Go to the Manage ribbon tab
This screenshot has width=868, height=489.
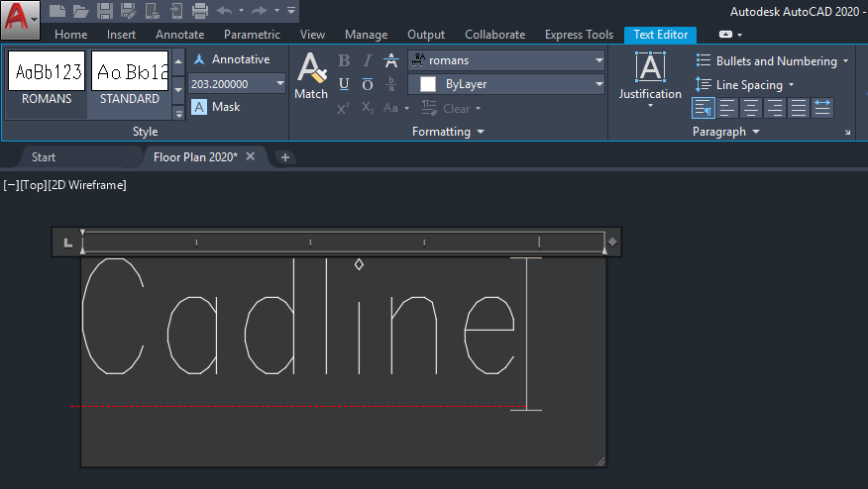(366, 35)
